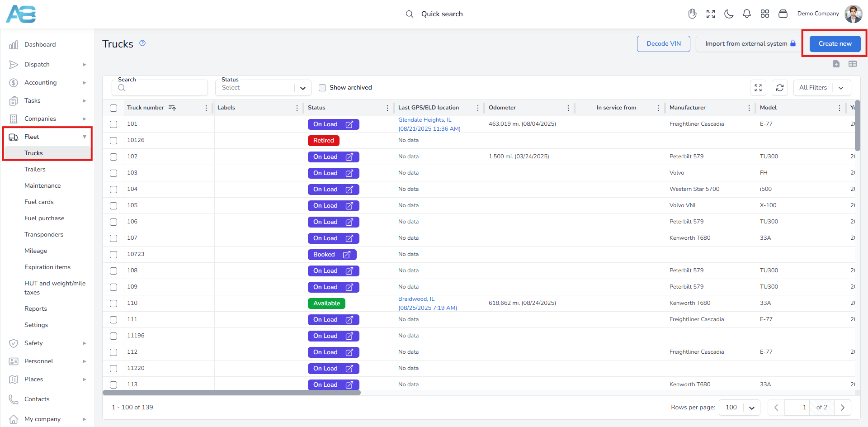The height and width of the screenshot is (427, 868).
Task: Expand the Accounting sidebar section
Action: pyautogui.click(x=47, y=83)
